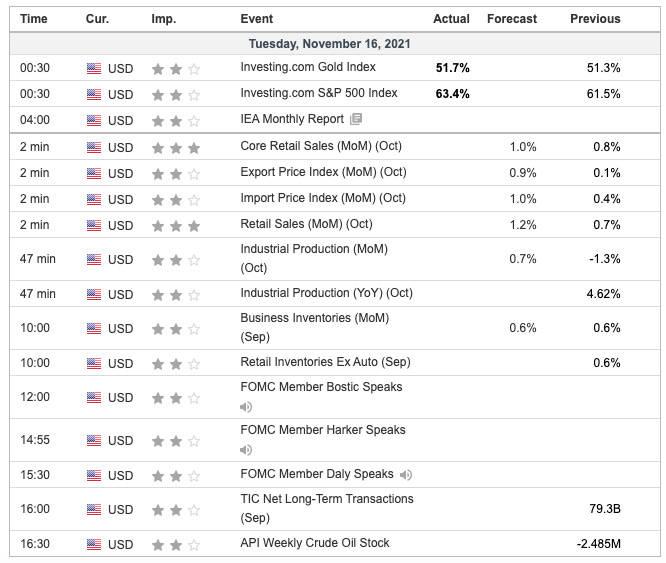Open FOMC Member Daly Speaks event
Image resolution: width=666 pixels, height=563 pixels.
click(317, 474)
